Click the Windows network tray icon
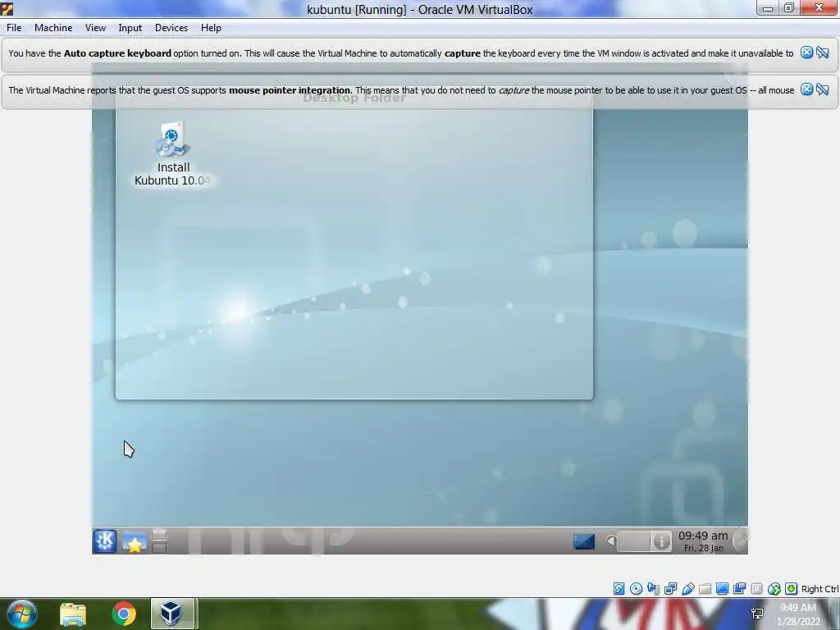The width and height of the screenshot is (840, 630). (x=757, y=614)
